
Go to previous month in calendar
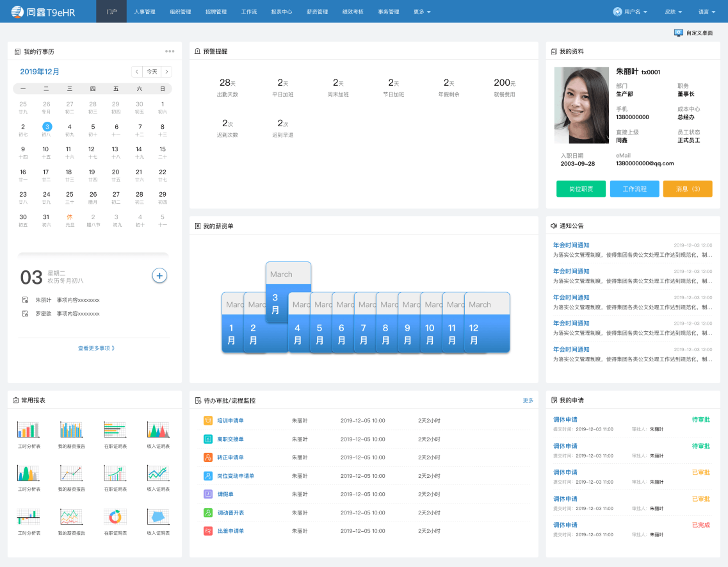(136, 72)
